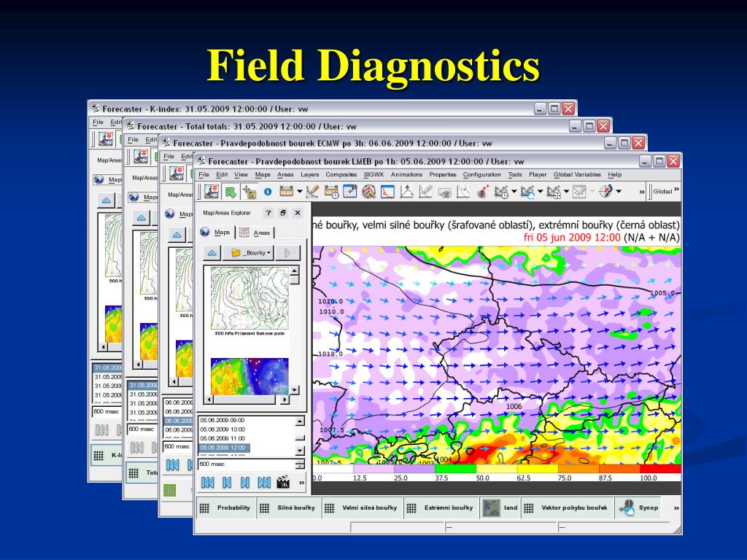747x560 pixels.
Task: Toggle the Silné bouřky layer
Action: (289, 507)
